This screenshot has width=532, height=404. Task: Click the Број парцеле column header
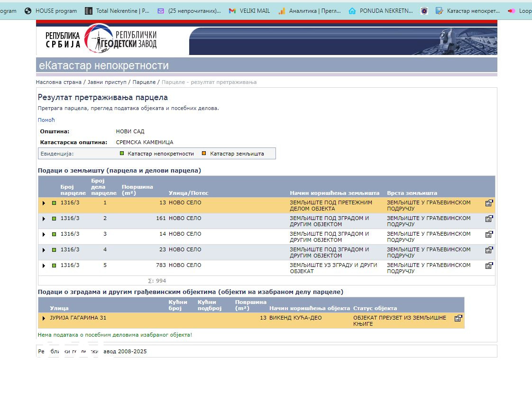(73, 190)
